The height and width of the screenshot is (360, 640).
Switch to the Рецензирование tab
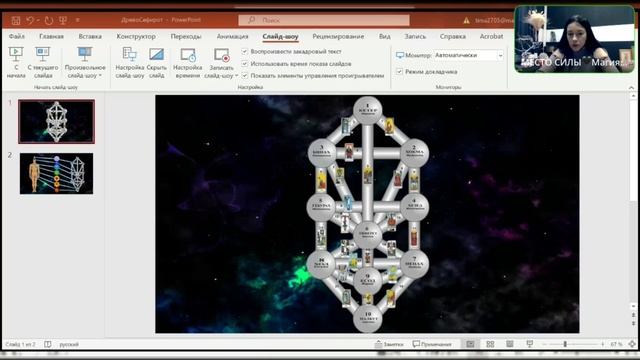(x=338, y=36)
